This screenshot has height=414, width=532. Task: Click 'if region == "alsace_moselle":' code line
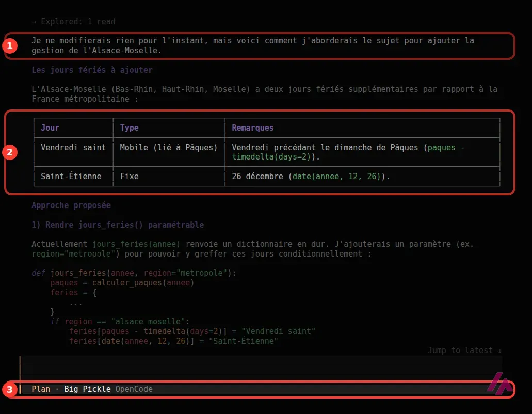click(x=120, y=322)
